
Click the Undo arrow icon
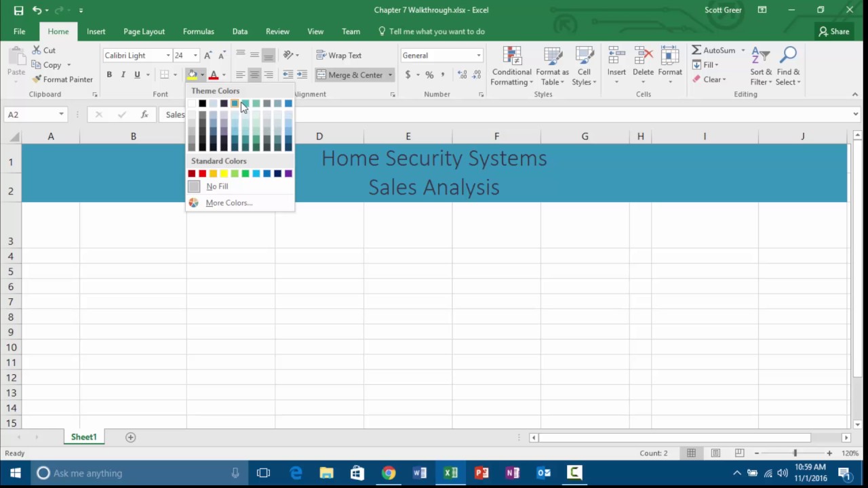click(x=37, y=10)
